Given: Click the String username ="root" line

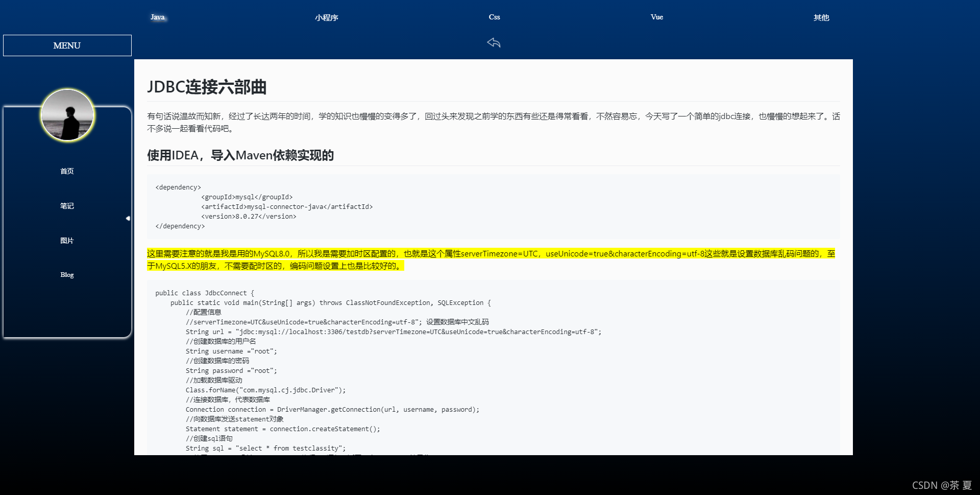Looking at the screenshot, I should [231, 351].
